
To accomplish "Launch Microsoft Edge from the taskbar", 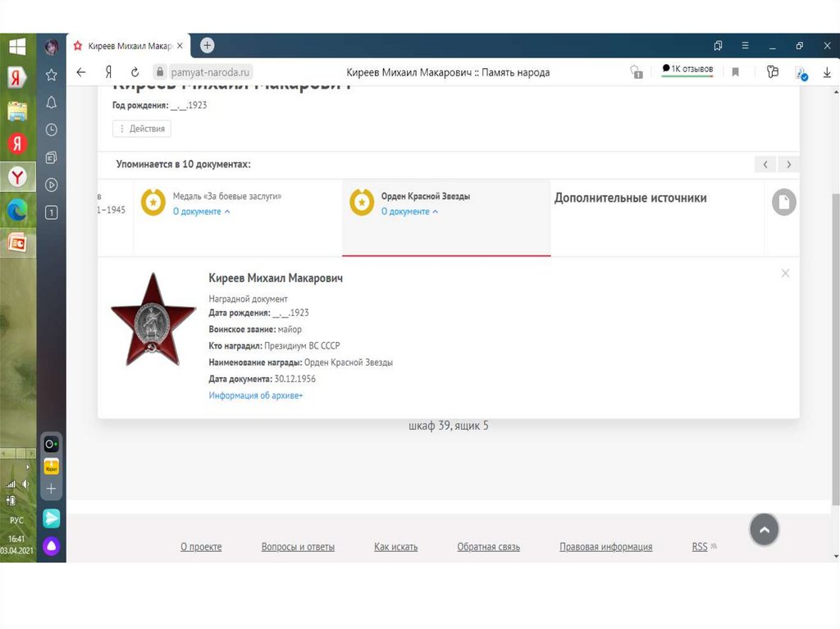I will (17, 211).
